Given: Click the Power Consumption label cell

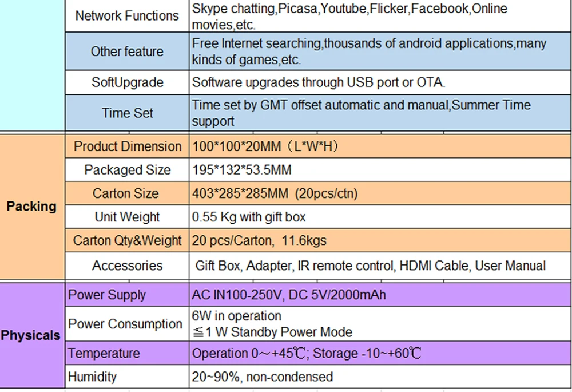Looking at the screenshot, I should tap(127, 324).
